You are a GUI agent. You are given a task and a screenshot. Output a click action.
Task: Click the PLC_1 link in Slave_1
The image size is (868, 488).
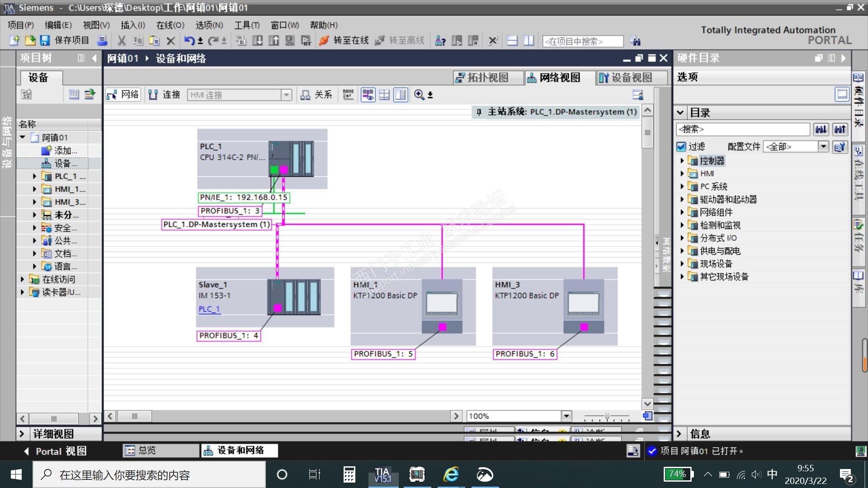[x=209, y=309]
